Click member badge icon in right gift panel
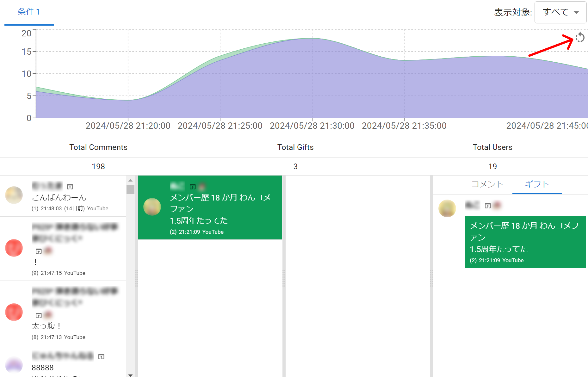Screen dimensions: 588x377 (x=497, y=205)
